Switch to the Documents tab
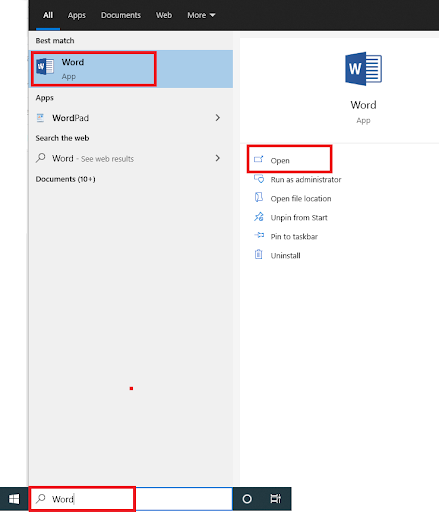Screen dimensions: 439x512 click(121, 15)
